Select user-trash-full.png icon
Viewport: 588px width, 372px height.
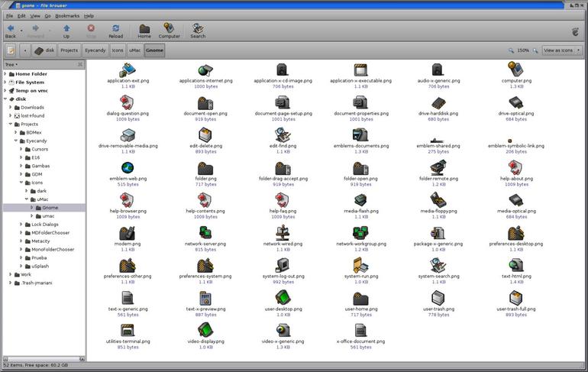pyautogui.click(x=516, y=298)
